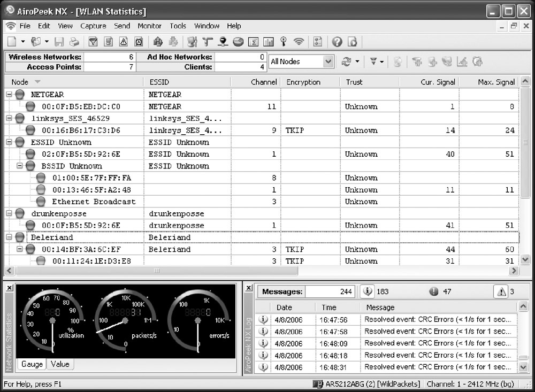
Task: Sort by the Channel column header
Action: tap(256, 82)
